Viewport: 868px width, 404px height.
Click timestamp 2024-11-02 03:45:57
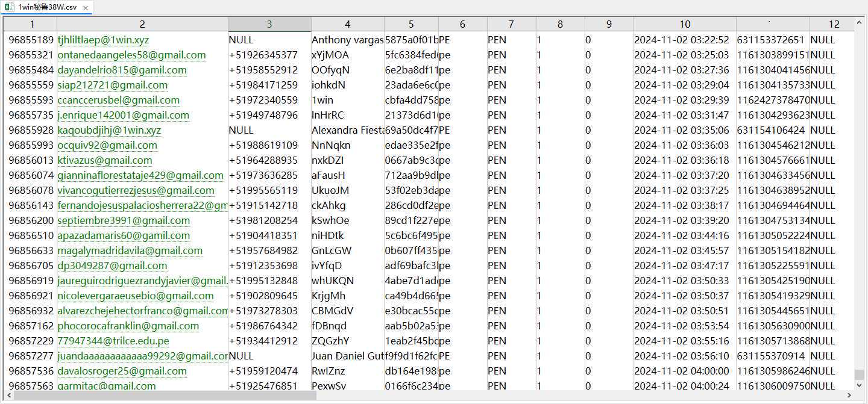(x=681, y=250)
